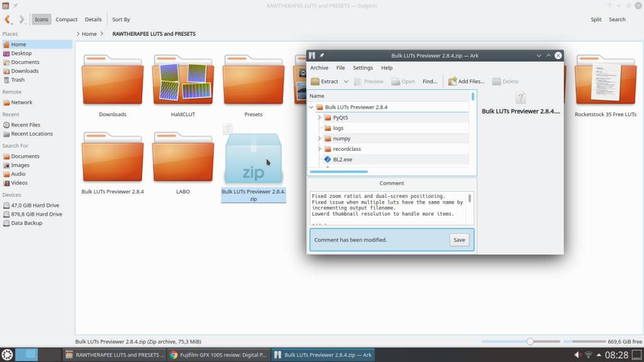This screenshot has height=362, width=644.
Task: Switch to the Fujifilm GFX 100S Chrome task
Action: coord(219,354)
